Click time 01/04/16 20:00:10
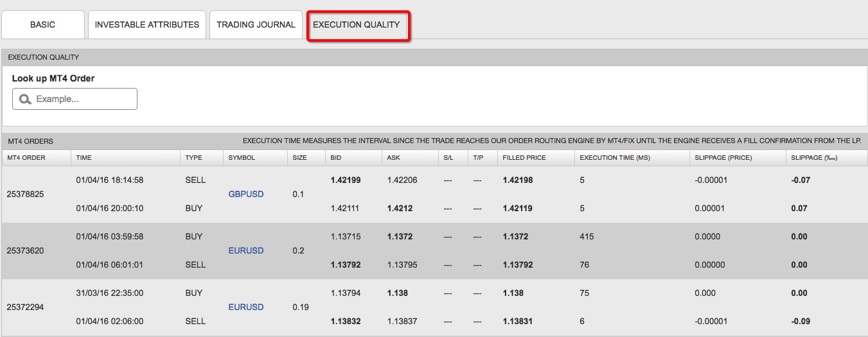The height and width of the screenshot is (337, 868). point(109,208)
